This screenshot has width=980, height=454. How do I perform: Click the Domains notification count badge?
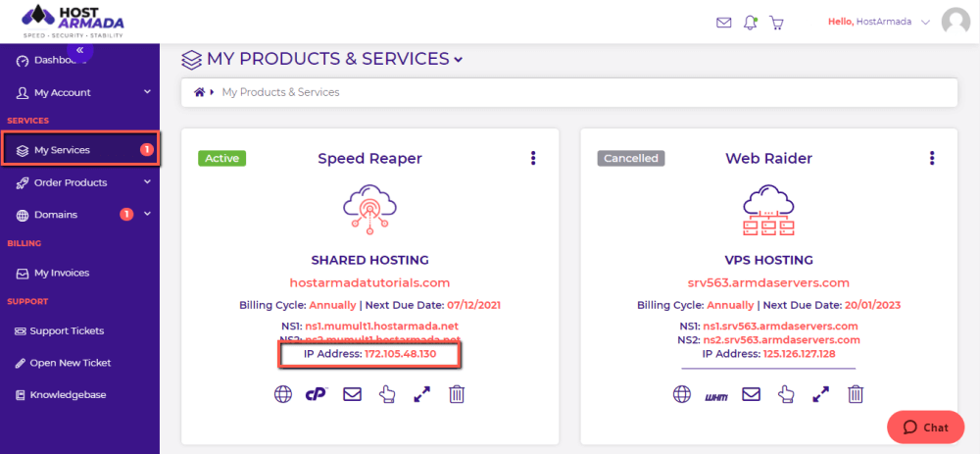[126, 215]
